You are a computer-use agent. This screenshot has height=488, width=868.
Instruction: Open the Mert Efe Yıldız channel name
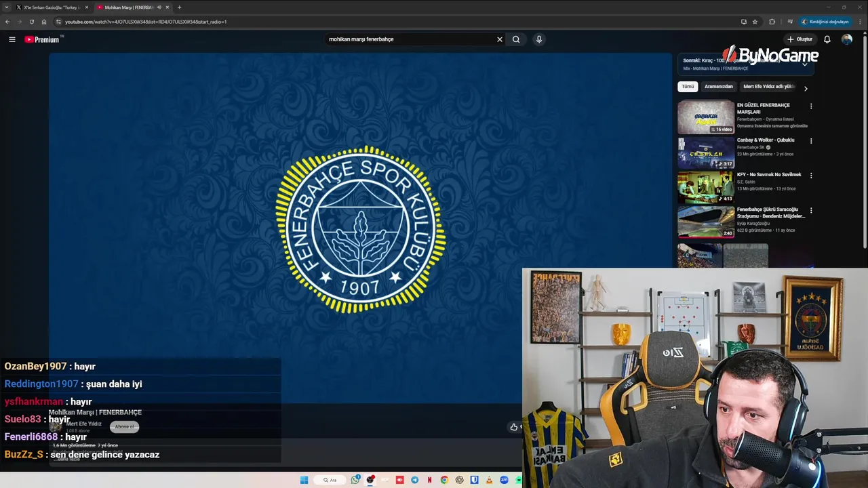(83, 424)
